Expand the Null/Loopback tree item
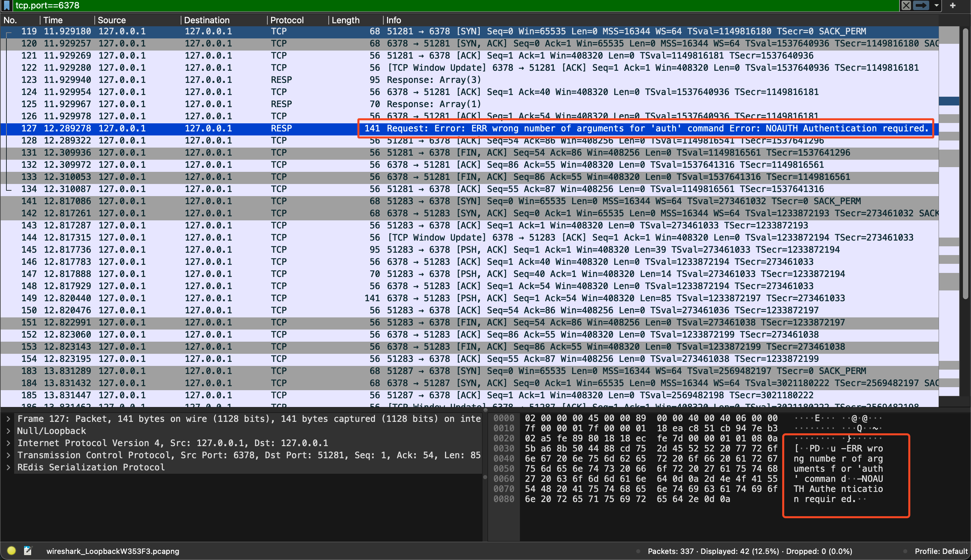Screen dimensions: 971x560 click(x=8, y=431)
